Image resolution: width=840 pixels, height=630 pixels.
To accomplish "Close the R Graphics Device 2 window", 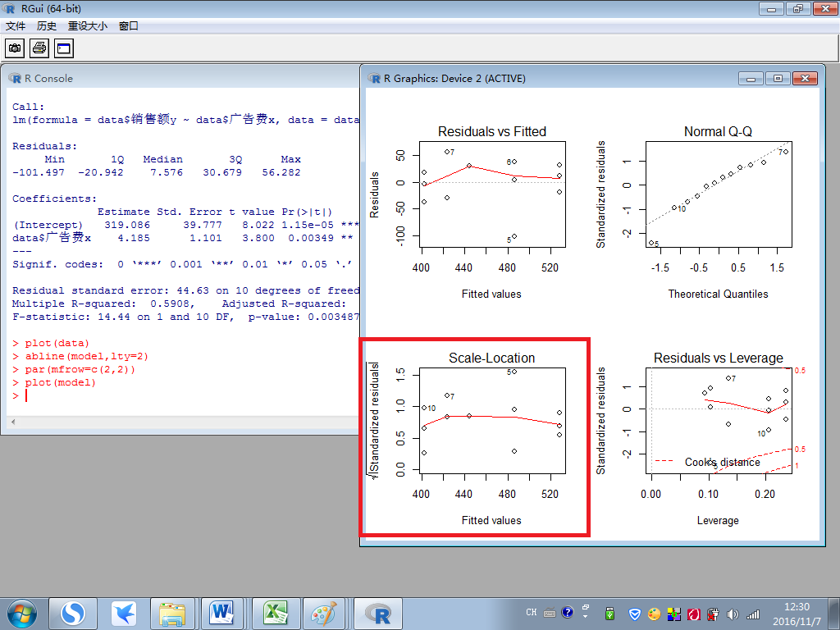I will click(x=806, y=79).
